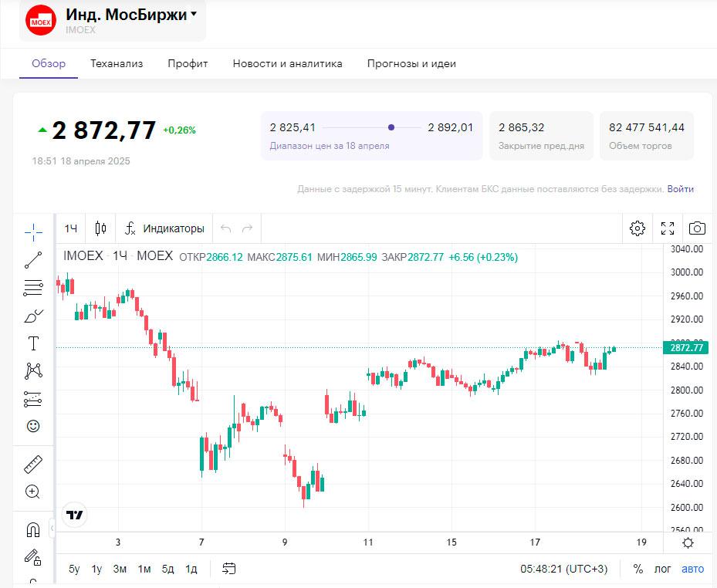Toggle percent scale on price axis
717x588 pixels.
[x=638, y=569]
